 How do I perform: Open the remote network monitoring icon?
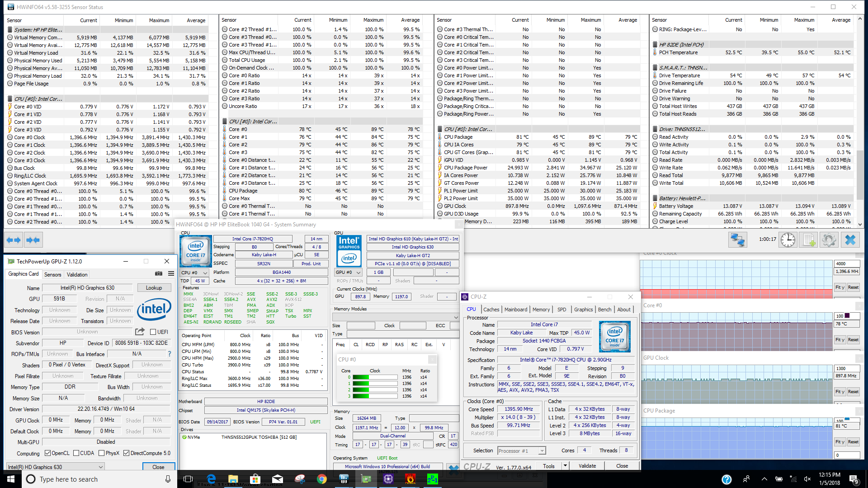737,240
